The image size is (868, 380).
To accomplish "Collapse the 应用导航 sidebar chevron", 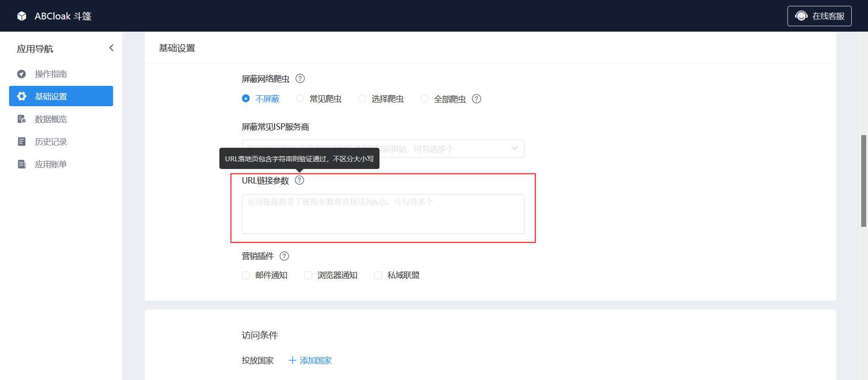I will click(x=111, y=48).
